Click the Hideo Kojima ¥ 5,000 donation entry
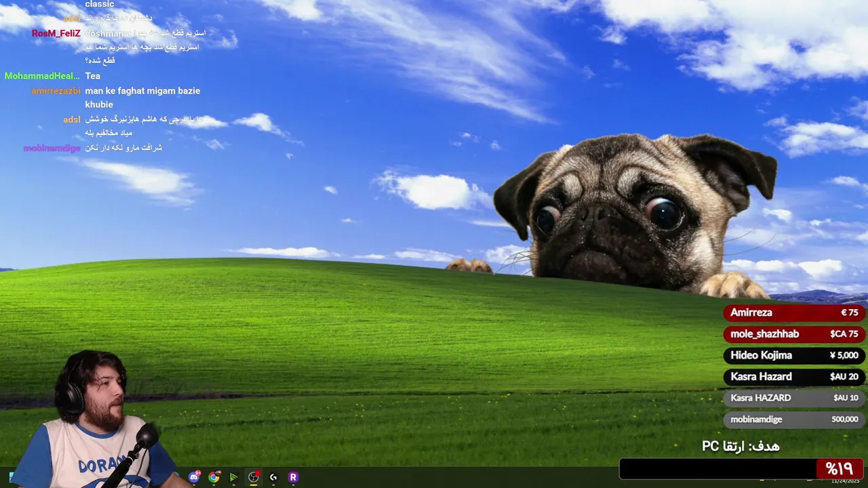The width and height of the screenshot is (868, 488). (794, 355)
